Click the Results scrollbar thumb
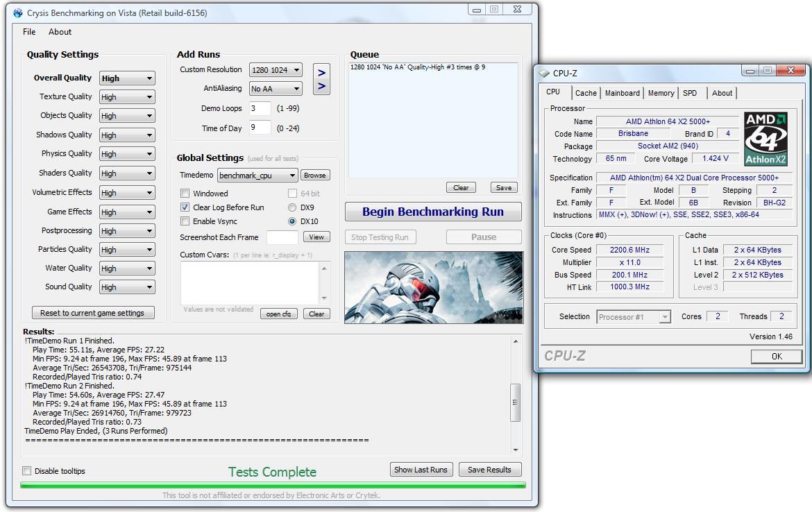 (515, 402)
